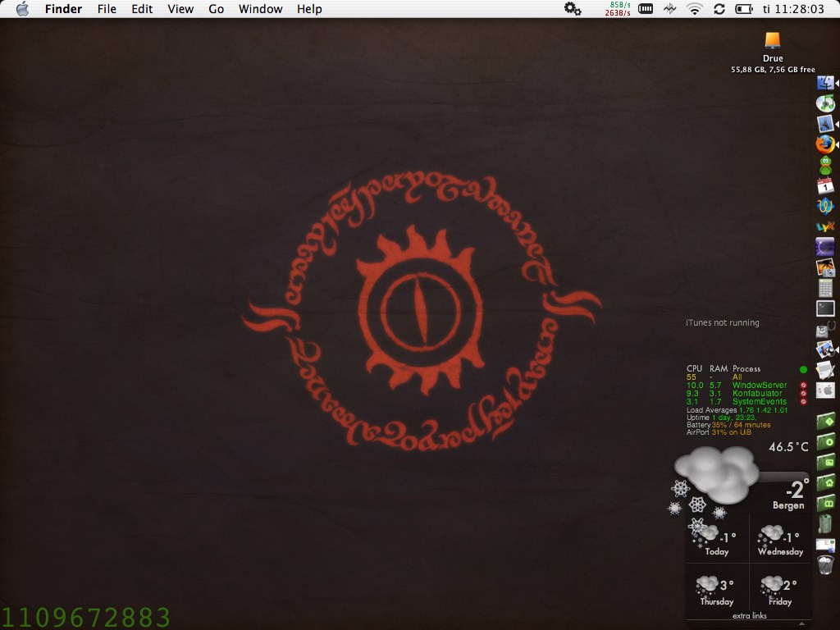Kill the SystemEvents process red button
This screenshot has width=840, height=630.
pos(803,401)
